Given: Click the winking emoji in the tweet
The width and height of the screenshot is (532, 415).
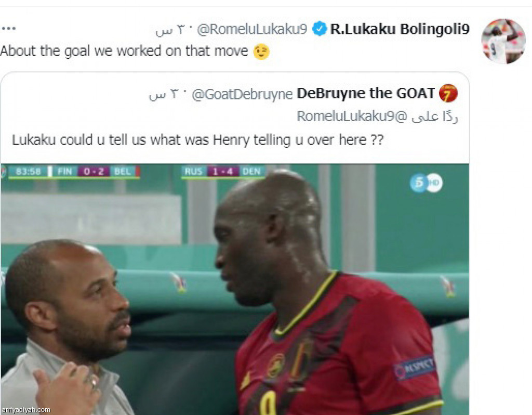Looking at the screenshot, I should (x=261, y=51).
